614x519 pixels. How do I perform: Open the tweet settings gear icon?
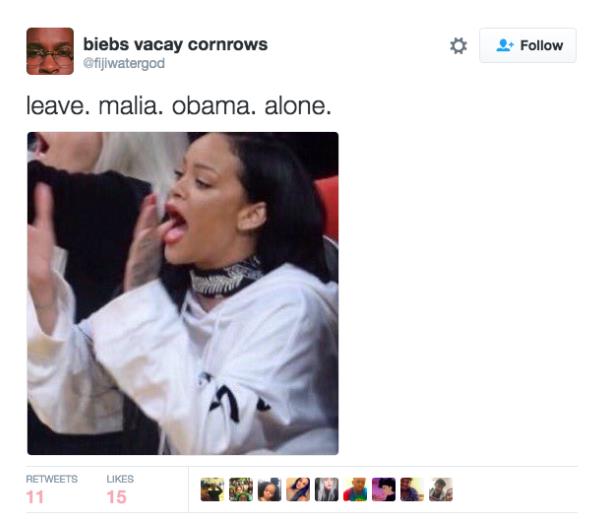click(x=458, y=45)
